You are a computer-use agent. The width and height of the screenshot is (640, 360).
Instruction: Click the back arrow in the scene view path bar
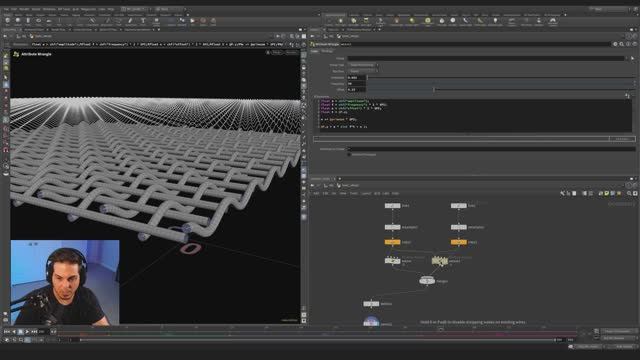point(5,36)
